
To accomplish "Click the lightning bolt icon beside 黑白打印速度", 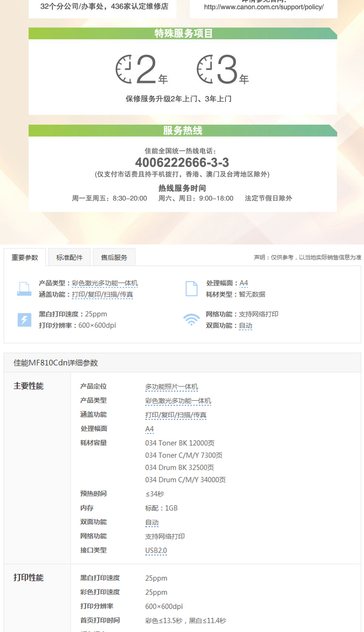I will tap(24, 320).
